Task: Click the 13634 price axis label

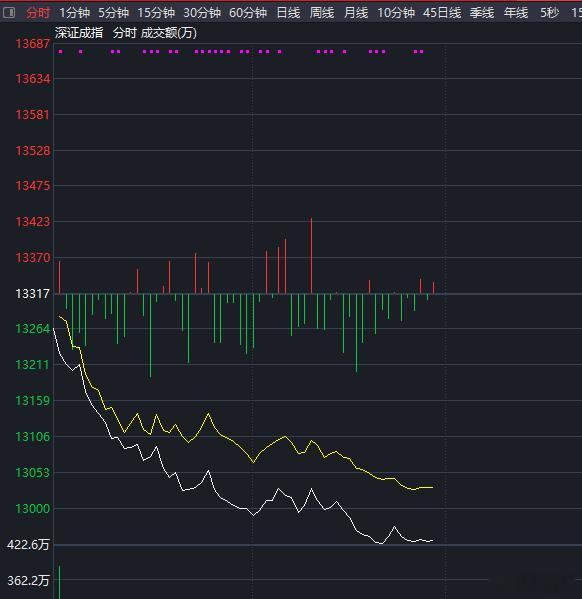Action: pyautogui.click(x=33, y=79)
